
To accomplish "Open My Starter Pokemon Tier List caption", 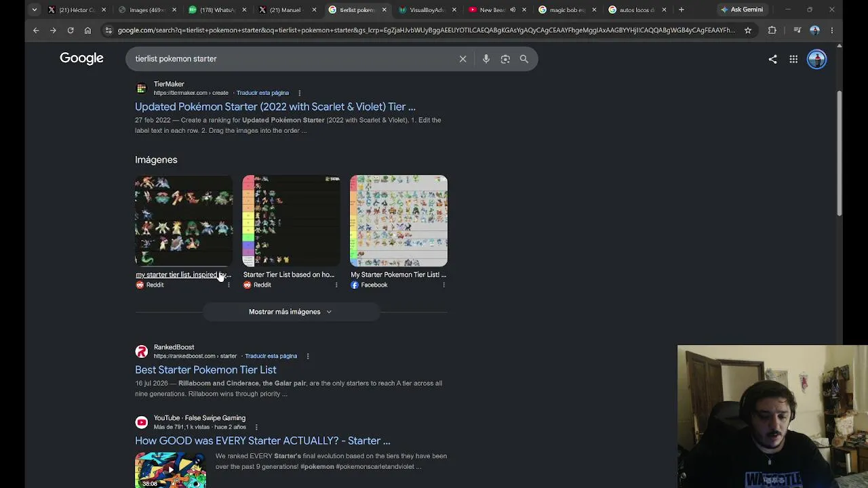I will 398,274.
